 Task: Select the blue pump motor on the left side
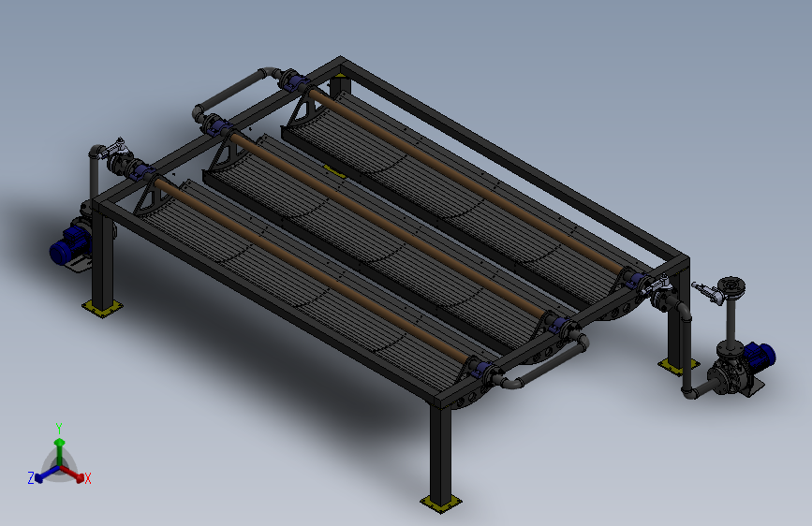pos(70,245)
